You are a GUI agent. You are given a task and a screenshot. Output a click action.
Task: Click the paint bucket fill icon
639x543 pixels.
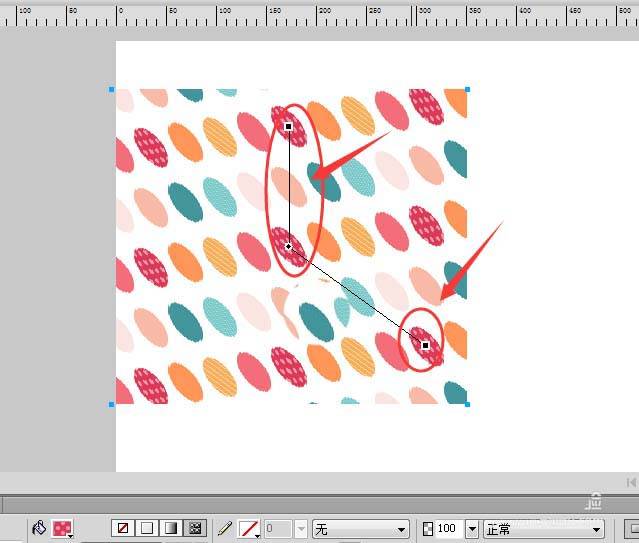click(x=39, y=528)
